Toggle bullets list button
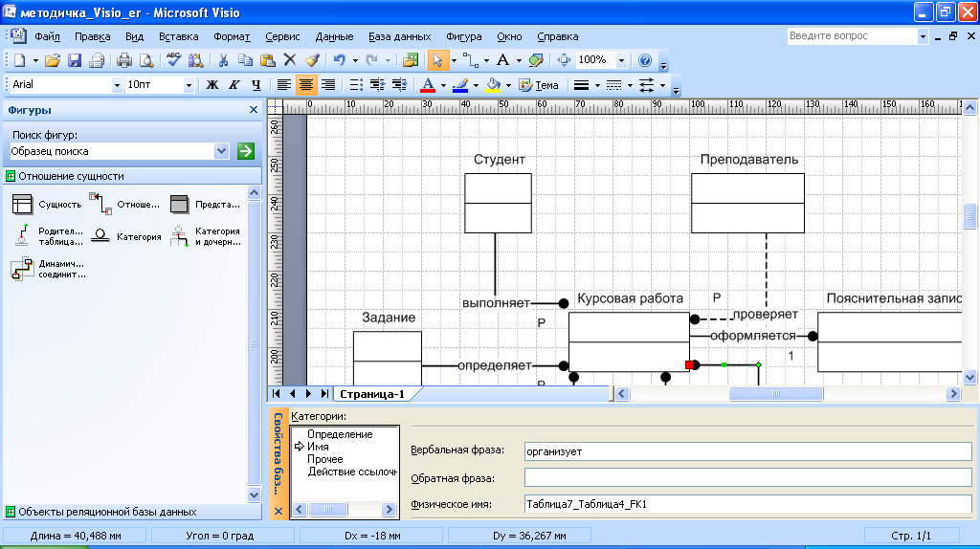Image resolution: width=980 pixels, height=549 pixels. 356,85
